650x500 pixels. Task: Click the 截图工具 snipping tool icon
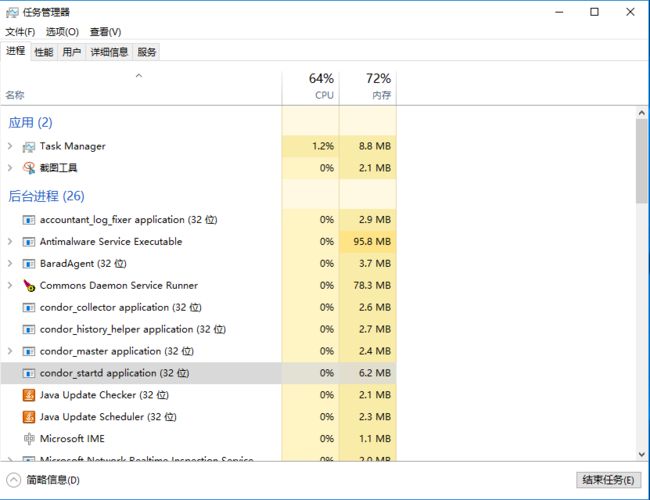coord(28,168)
